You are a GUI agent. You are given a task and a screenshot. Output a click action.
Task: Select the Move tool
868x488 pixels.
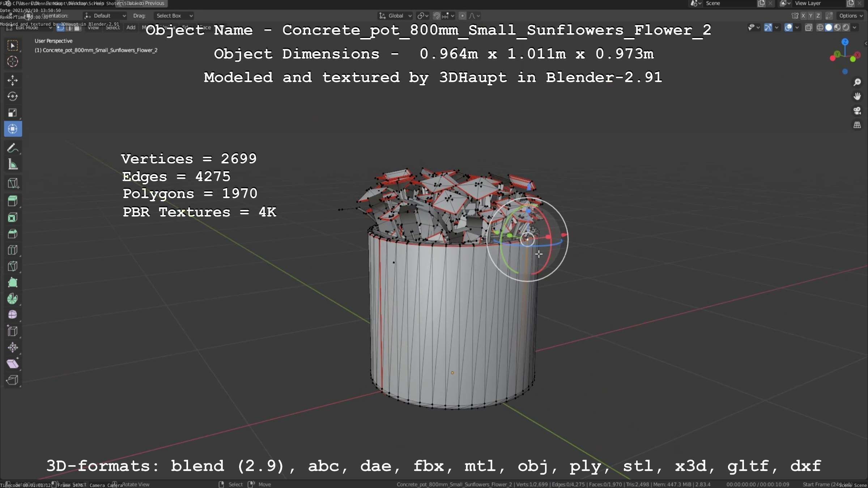[13, 80]
